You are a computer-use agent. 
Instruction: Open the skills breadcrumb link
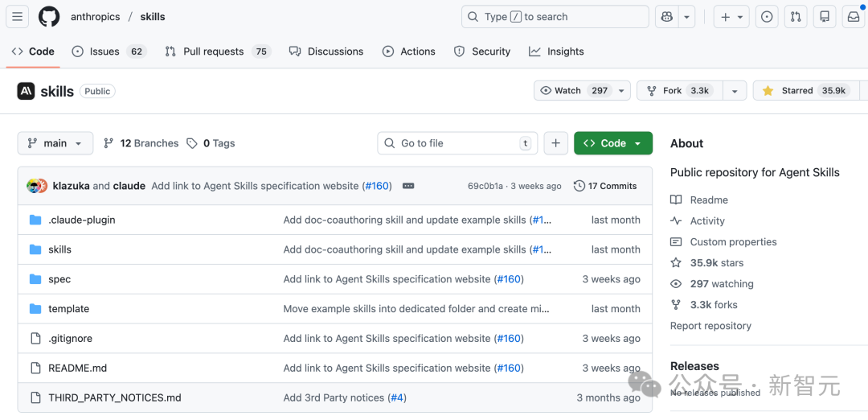153,17
